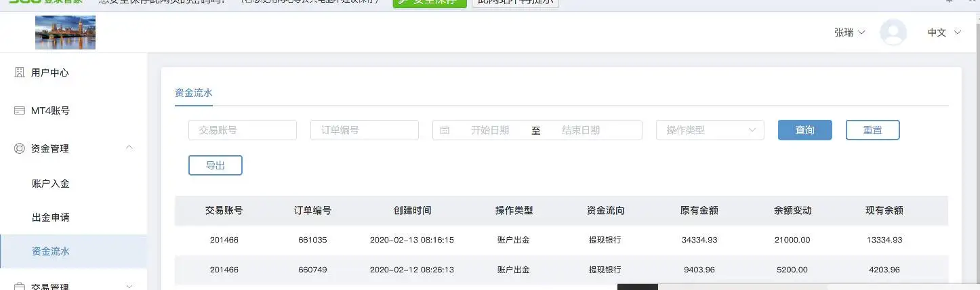This screenshot has width=980, height=290.
Task: Click the 导出 button
Action: [x=216, y=165]
